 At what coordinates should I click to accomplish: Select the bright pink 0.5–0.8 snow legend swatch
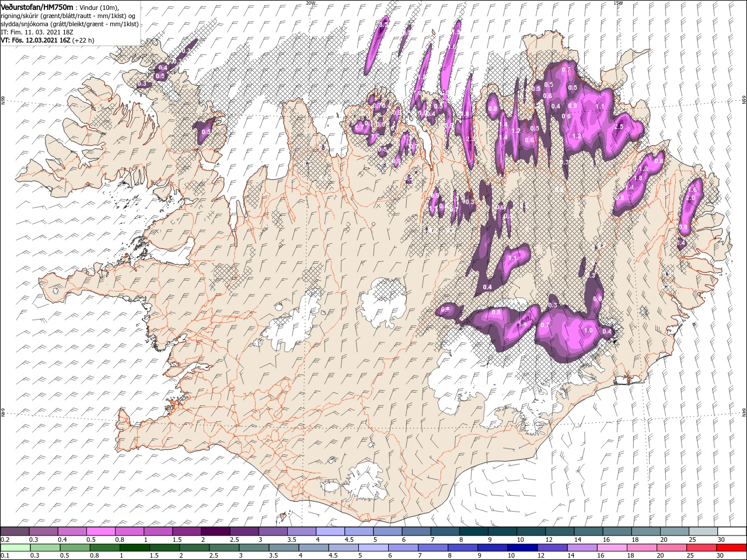pos(100,531)
